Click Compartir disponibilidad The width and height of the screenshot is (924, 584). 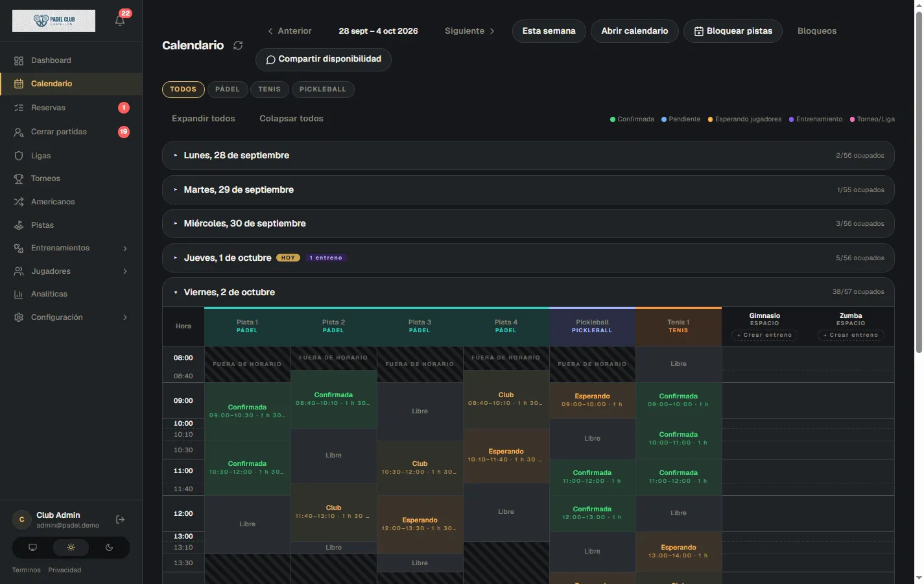click(x=324, y=59)
